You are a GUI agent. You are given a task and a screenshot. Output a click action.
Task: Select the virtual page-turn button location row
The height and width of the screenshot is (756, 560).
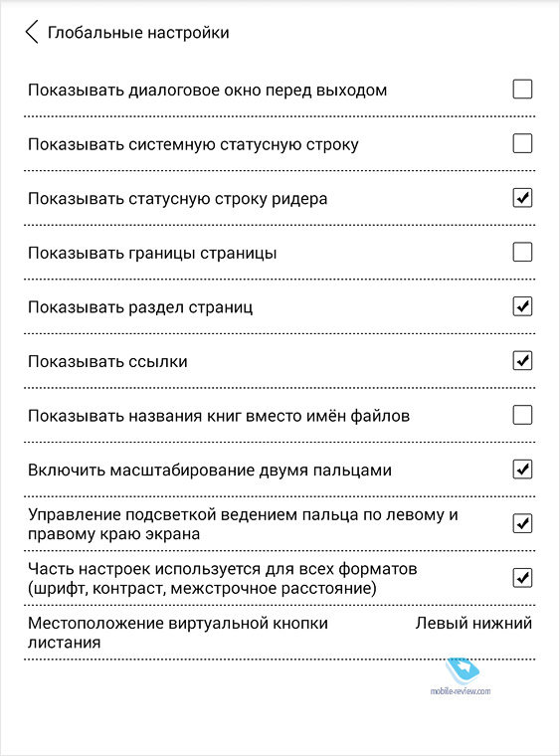pos(280,633)
